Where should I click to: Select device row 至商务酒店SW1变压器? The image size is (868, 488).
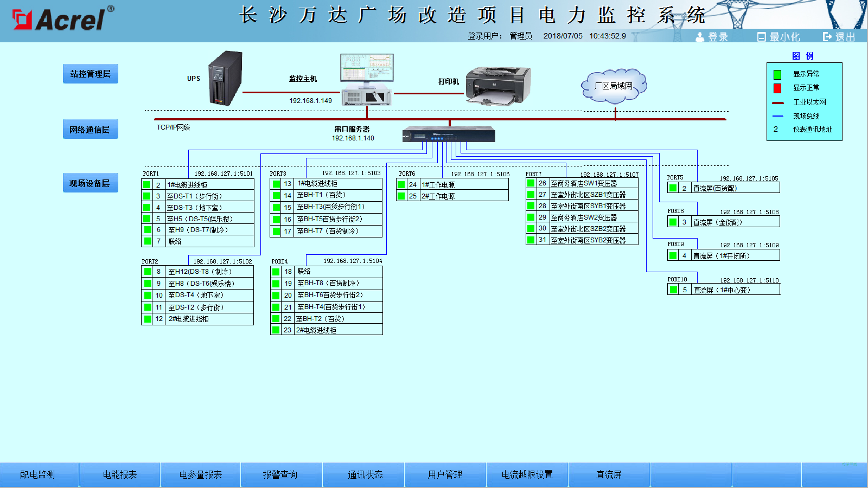(582, 183)
